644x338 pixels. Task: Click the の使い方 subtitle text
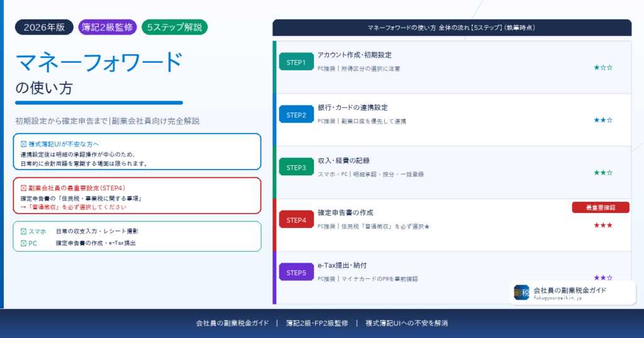pyautogui.click(x=44, y=88)
